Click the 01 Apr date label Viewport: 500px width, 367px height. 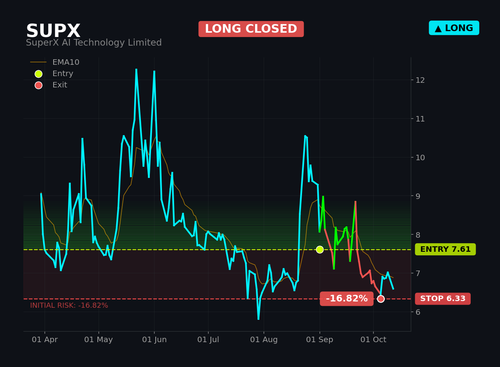point(45,340)
